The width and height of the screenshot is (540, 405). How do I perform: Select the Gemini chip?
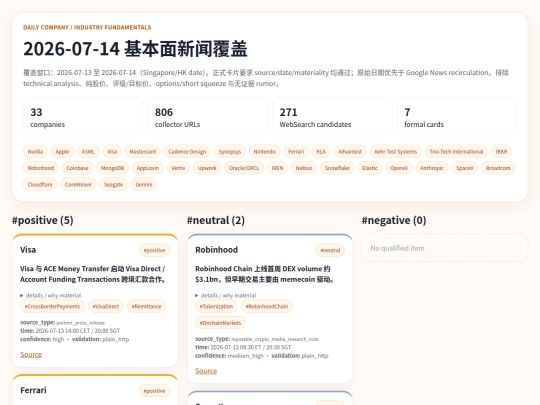click(x=144, y=185)
